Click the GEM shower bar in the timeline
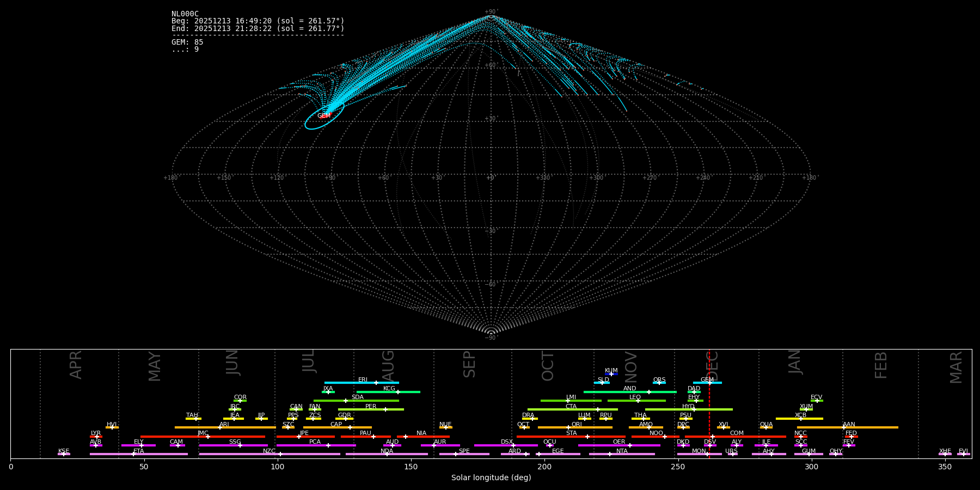980x490 pixels. [x=707, y=383]
